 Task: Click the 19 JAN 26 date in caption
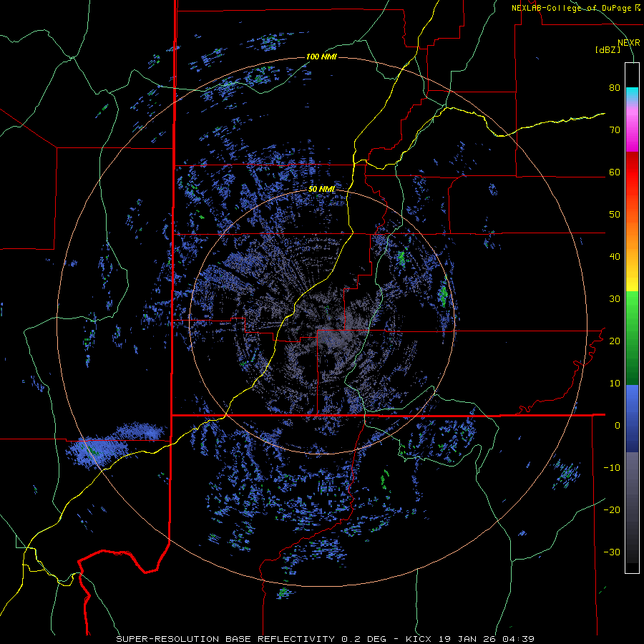tap(467, 639)
